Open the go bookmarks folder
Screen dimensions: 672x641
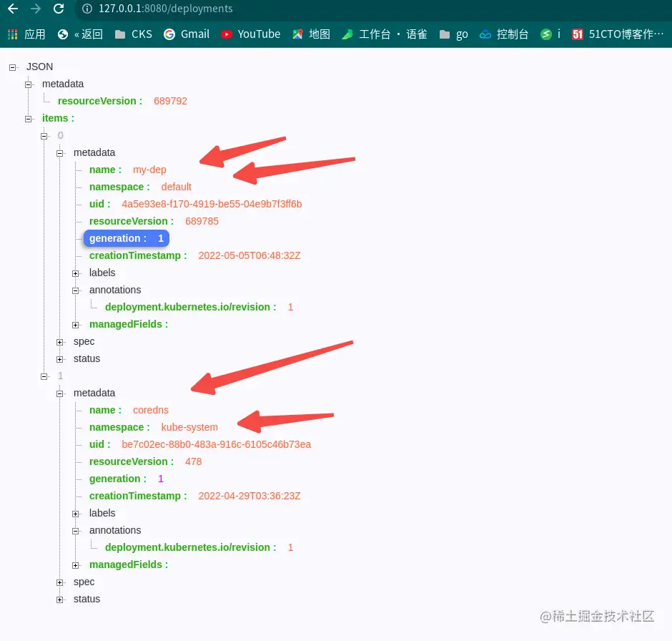(454, 34)
